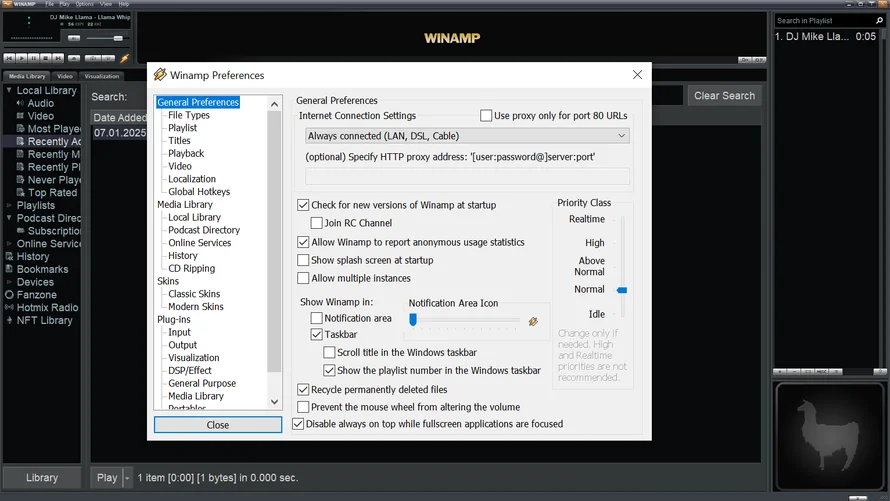The image size is (890, 501).
Task: Click the History icon in library sidebar
Action: (9, 256)
